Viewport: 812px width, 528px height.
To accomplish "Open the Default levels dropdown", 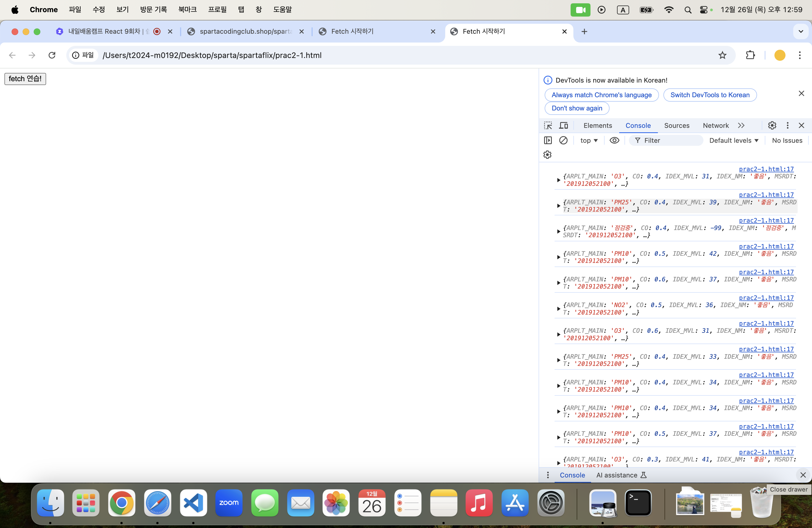I will coord(734,141).
